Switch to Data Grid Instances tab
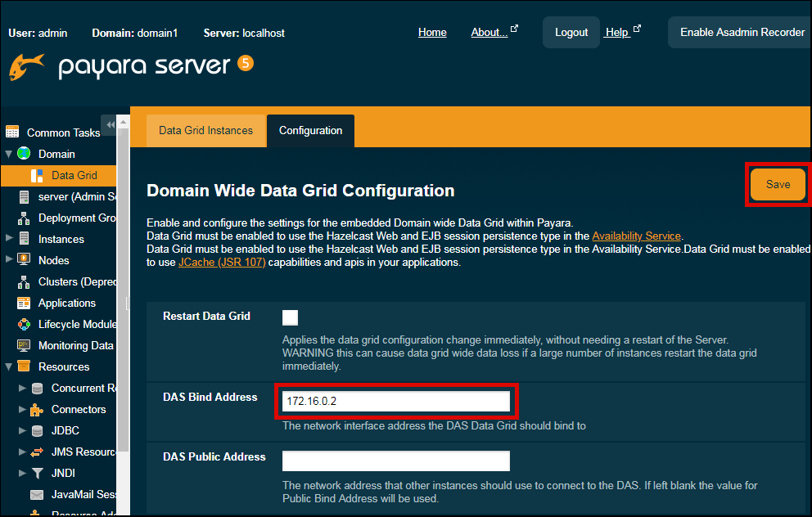The image size is (812, 517). 206,131
